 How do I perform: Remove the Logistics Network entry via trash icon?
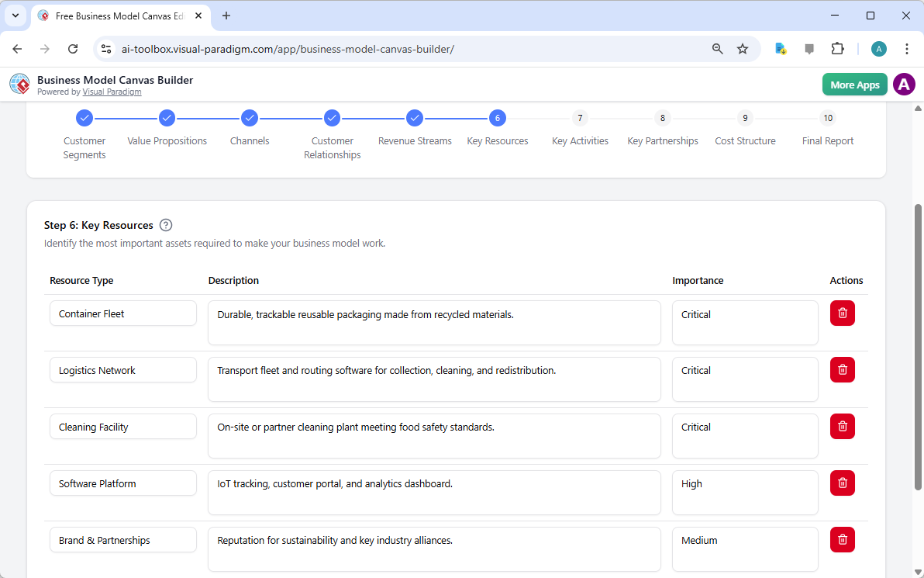pyautogui.click(x=843, y=369)
